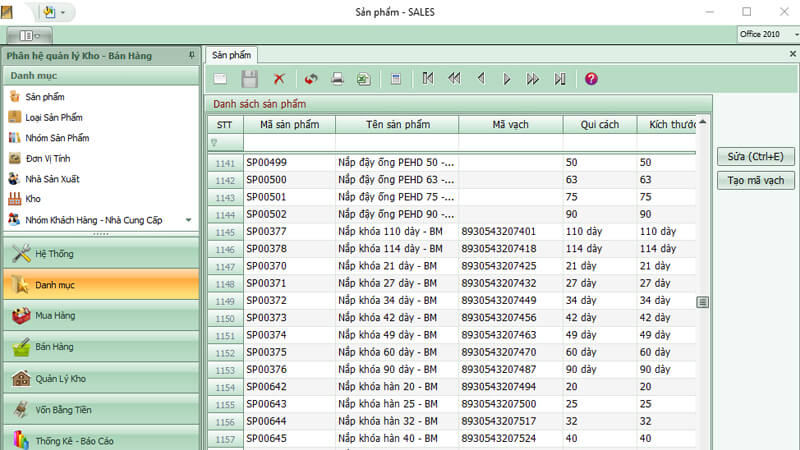This screenshot has height=450, width=800.
Task: Click the scroll up arrow of grid
Action: point(703,122)
